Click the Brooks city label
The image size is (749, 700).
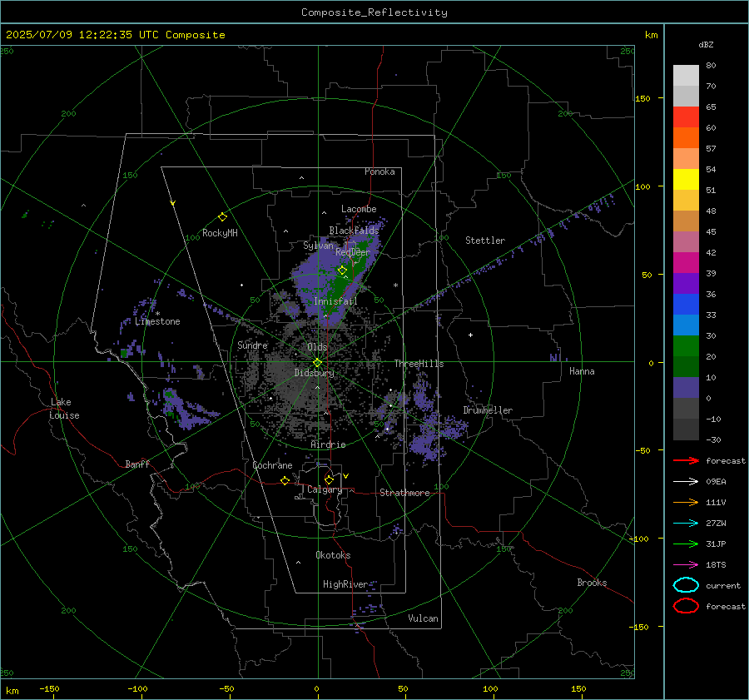coord(592,583)
